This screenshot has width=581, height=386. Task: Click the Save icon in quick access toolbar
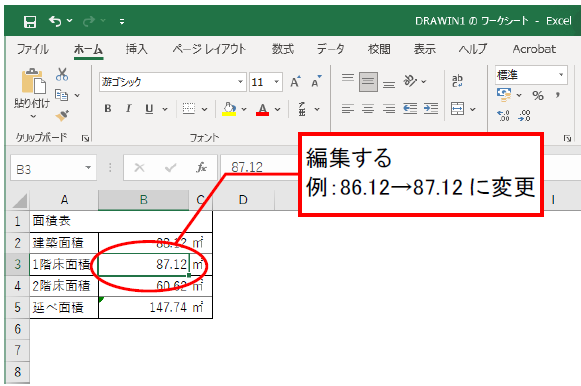coord(30,21)
